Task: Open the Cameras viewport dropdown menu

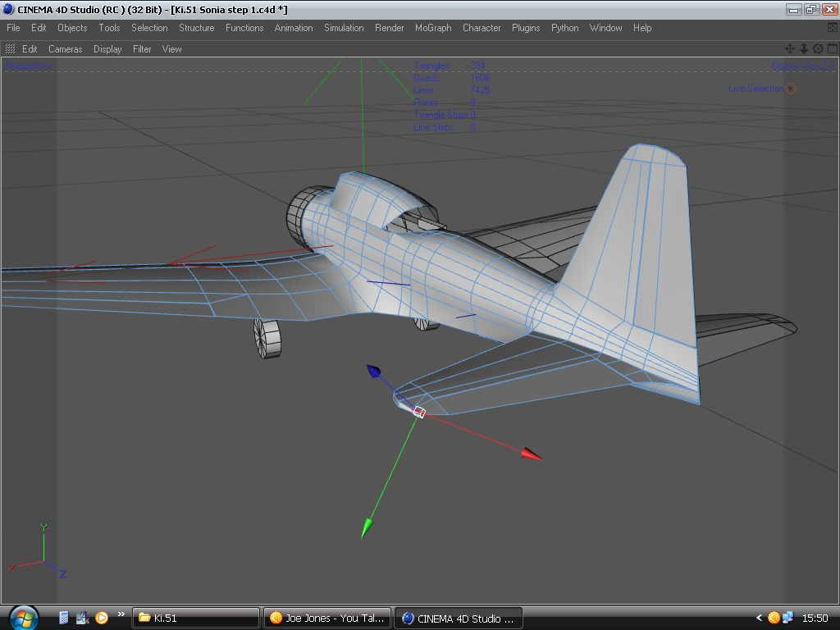Action: point(65,49)
